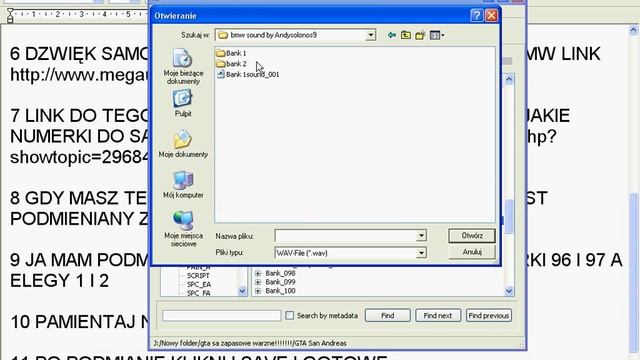The width and height of the screenshot is (640, 360).
Task: Expand the Bank_099 tree node
Action: coord(258,282)
